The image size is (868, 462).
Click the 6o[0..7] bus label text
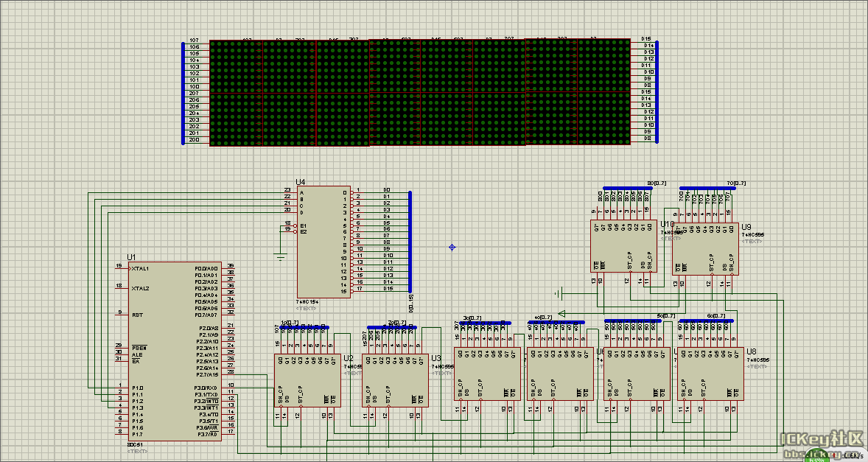[715, 316]
